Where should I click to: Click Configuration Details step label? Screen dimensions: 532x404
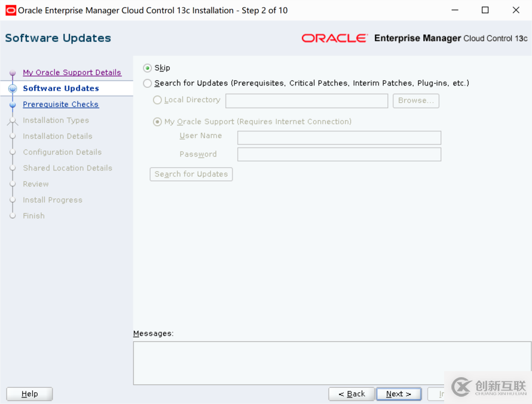pos(62,152)
